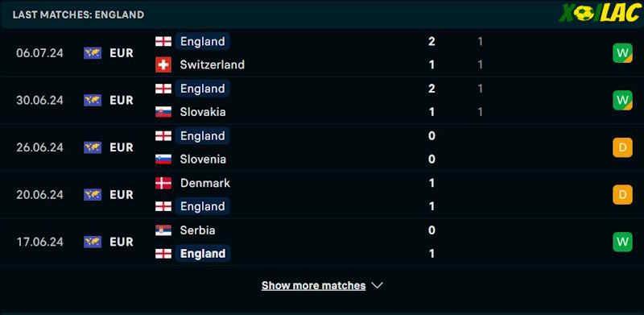The image size is (644, 315).
Task: Select the Slovakia team name
Action: coord(203,112)
